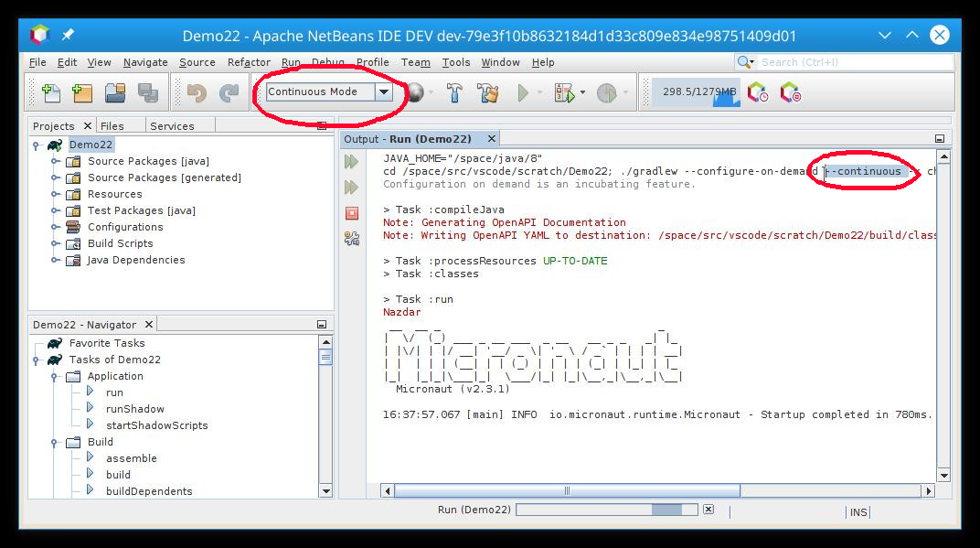980x548 pixels.
Task: Close the Demo22 Navigator tab
Action: point(149,324)
